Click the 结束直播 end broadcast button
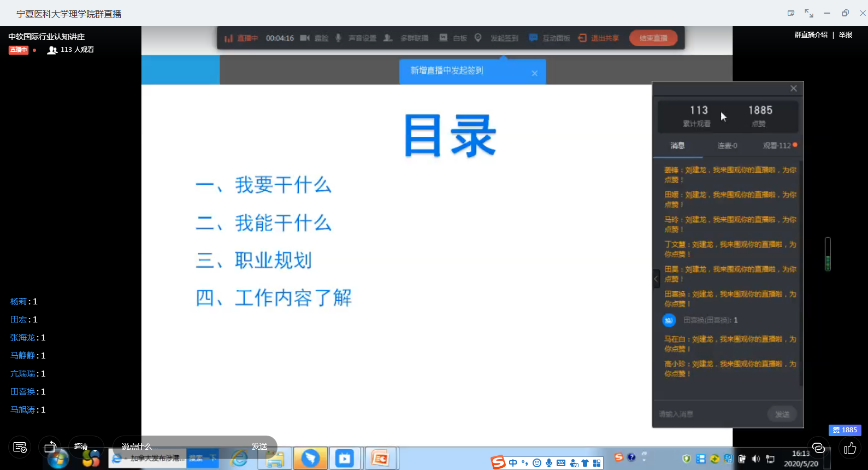This screenshot has width=868, height=470. pos(653,38)
